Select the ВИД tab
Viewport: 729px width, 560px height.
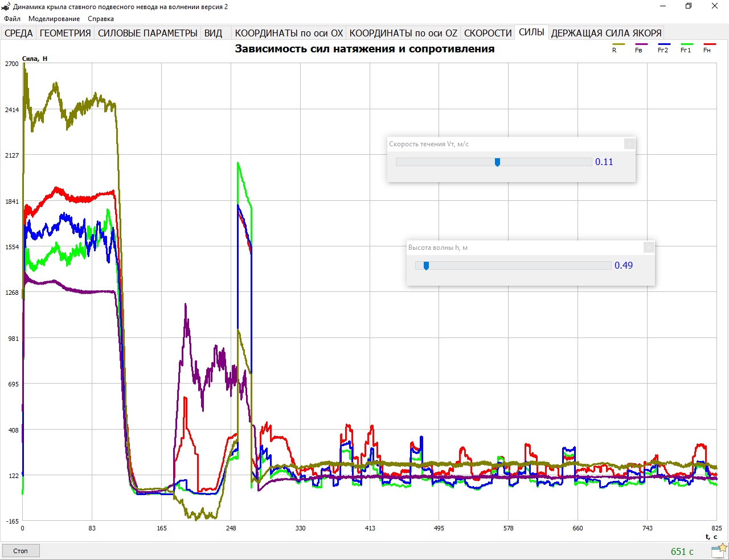pos(214,33)
